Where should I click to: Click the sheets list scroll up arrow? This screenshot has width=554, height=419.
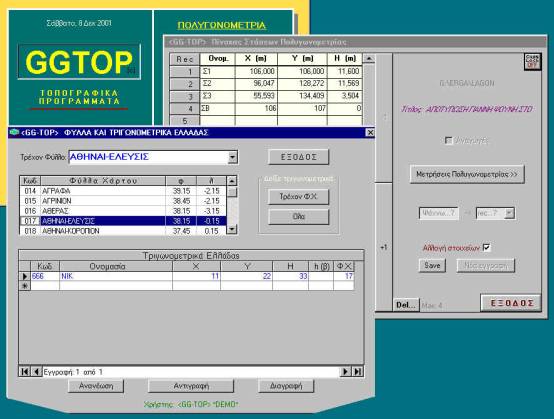[x=232, y=181]
